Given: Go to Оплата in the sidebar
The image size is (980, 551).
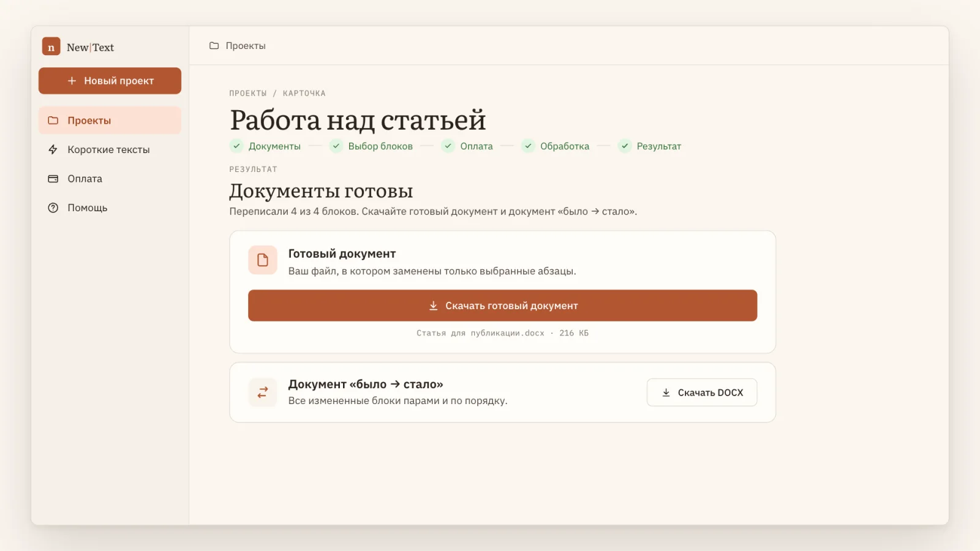Looking at the screenshot, I should (x=110, y=179).
